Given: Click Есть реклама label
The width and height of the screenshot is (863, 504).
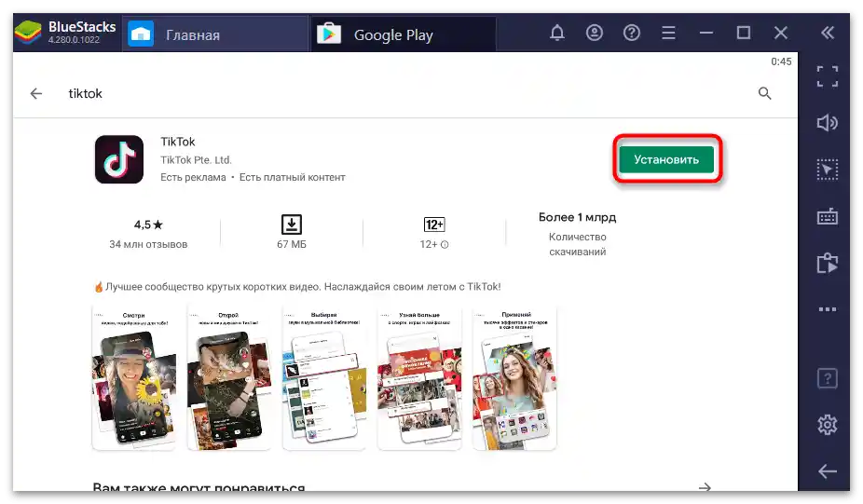Looking at the screenshot, I should pyautogui.click(x=193, y=177).
